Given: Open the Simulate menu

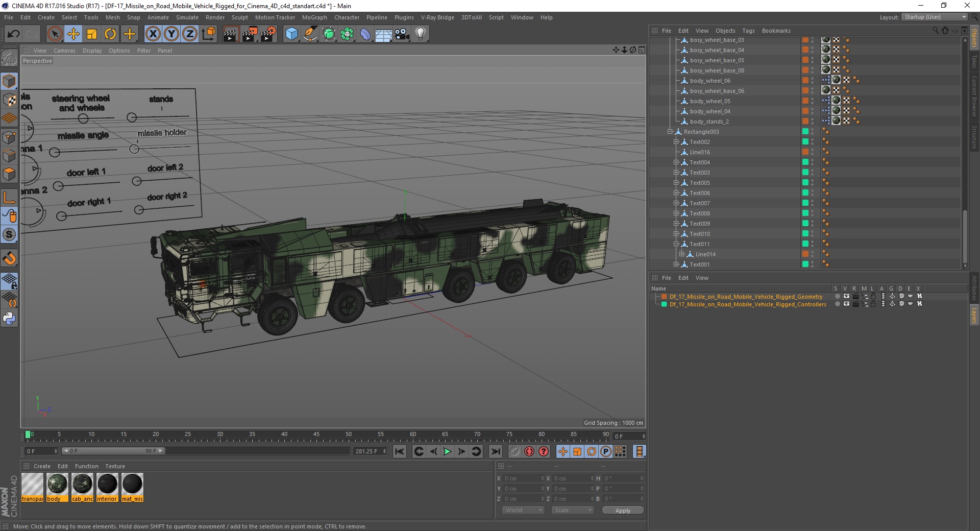Looking at the screenshot, I should tap(187, 17).
